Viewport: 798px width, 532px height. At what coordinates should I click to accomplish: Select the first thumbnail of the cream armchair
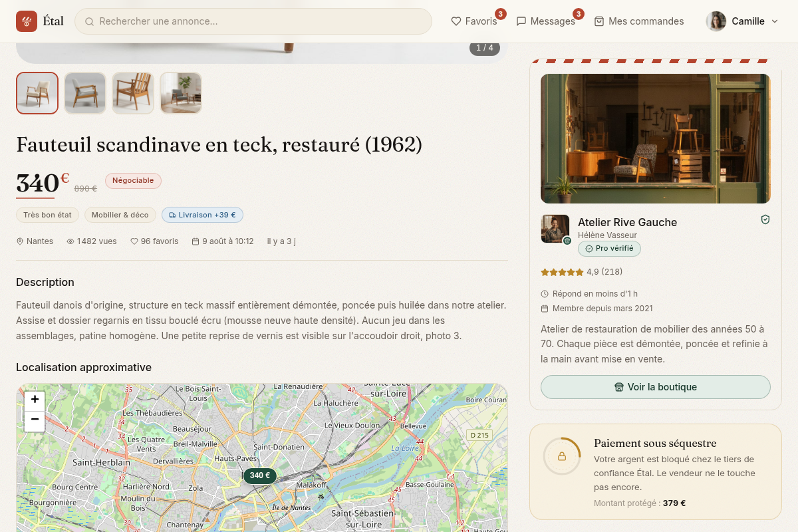click(37, 93)
